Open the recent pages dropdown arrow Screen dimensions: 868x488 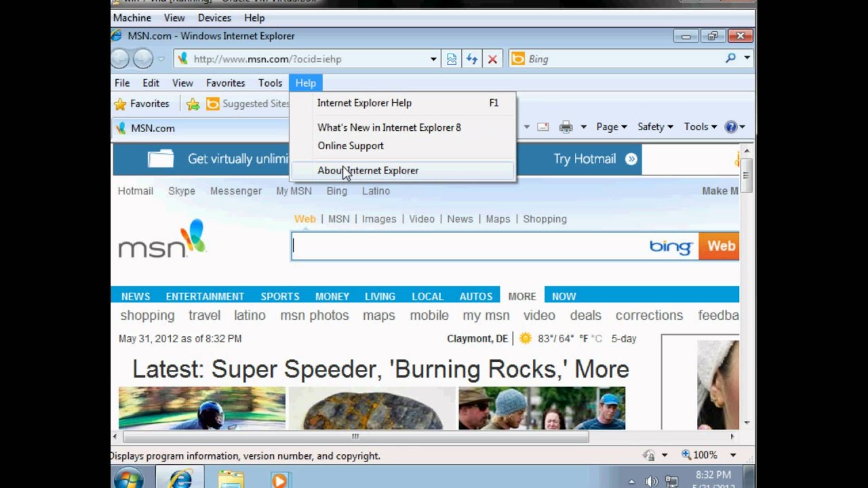click(x=161, y=59)
